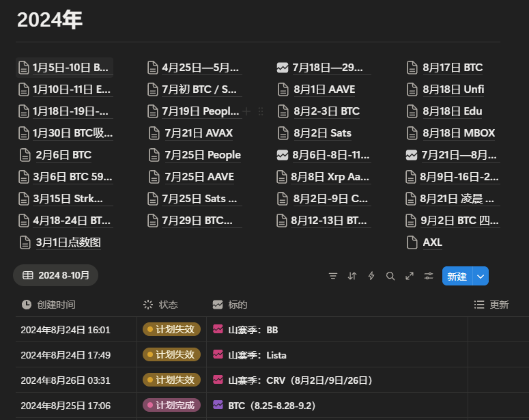Open page 8月12-13日 BT...
Image resolution: width=529 pixels, height=420 pixels.
(x=328, y=221)
